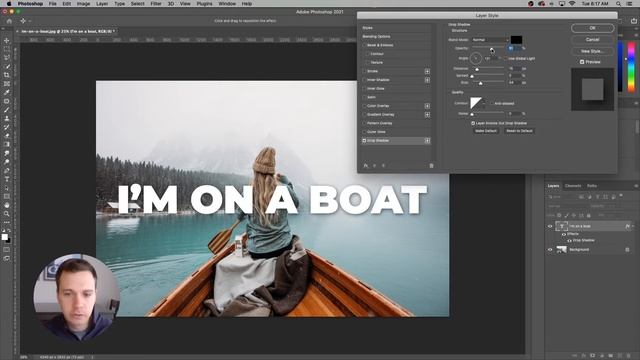Click the black shadow color swatch

516,40
